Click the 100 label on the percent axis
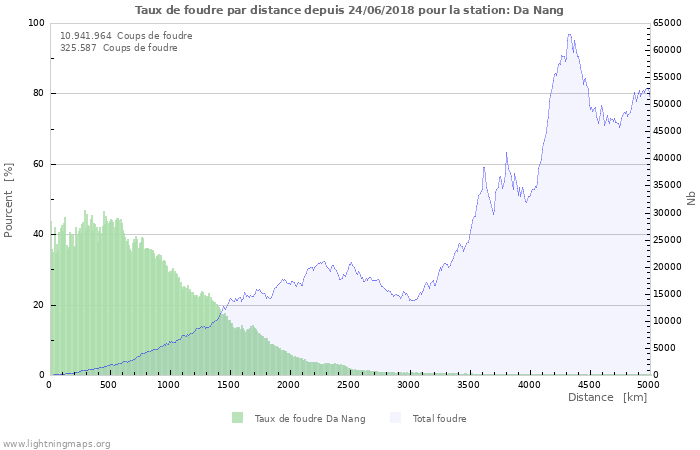The image size is (700, 450). (36, 23)
